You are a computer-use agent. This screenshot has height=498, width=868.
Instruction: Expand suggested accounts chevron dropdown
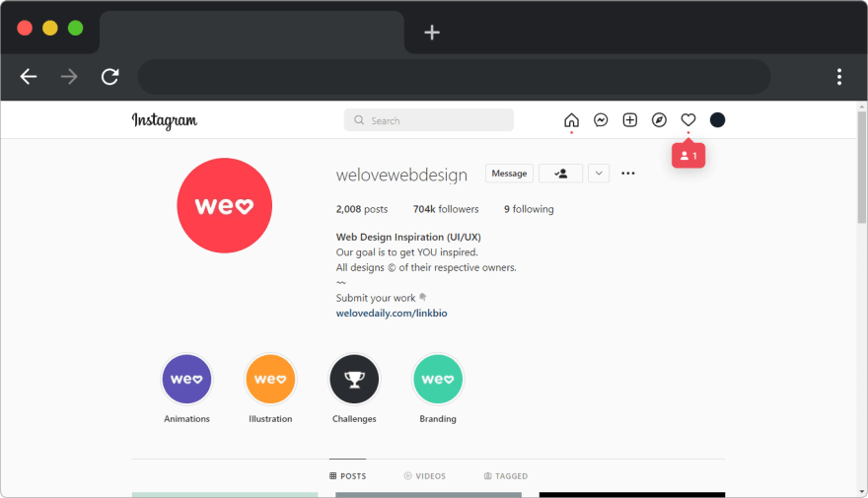coord(599,174)
